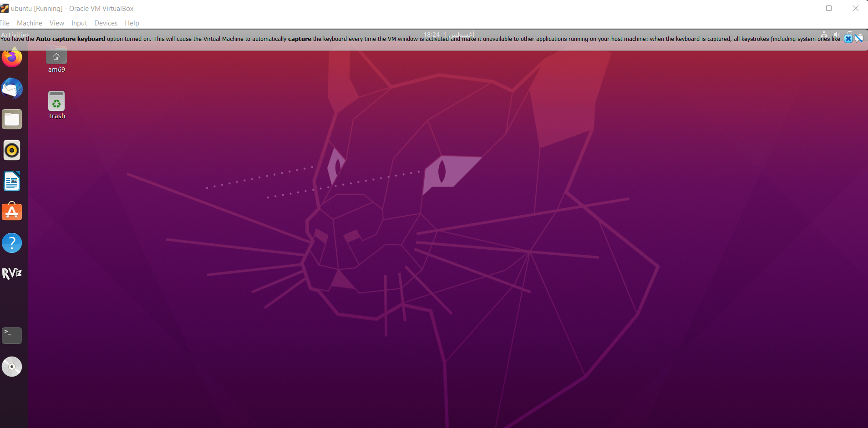Viewport: 868px width, 428px height.
Task: Select the am69 home folder desktop icon
Action: click(56, 60)
